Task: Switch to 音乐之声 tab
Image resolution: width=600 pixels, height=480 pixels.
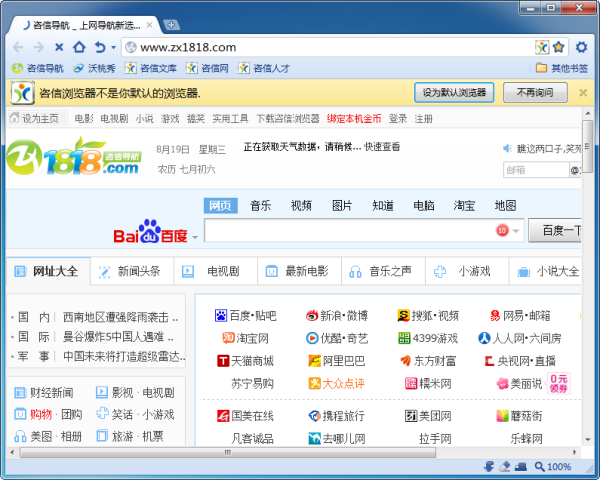Action: coord(383,271)
